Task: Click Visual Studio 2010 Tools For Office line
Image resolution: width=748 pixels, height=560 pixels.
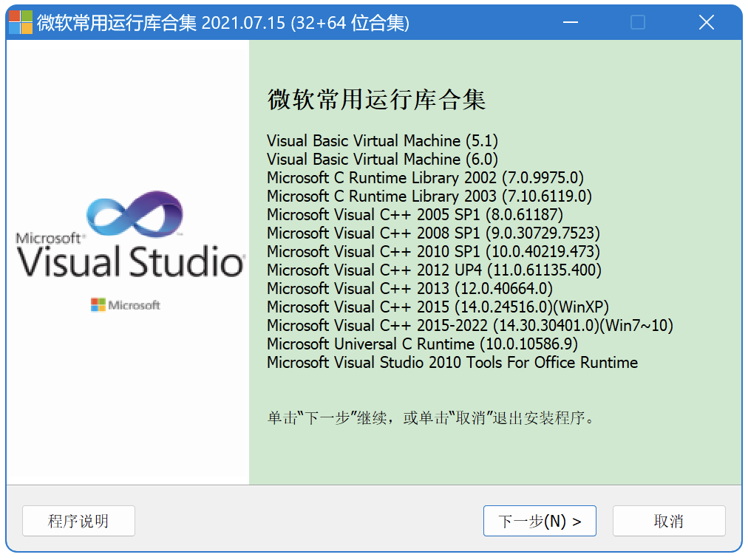Action: pyautogui.click(x=452, y=363)
